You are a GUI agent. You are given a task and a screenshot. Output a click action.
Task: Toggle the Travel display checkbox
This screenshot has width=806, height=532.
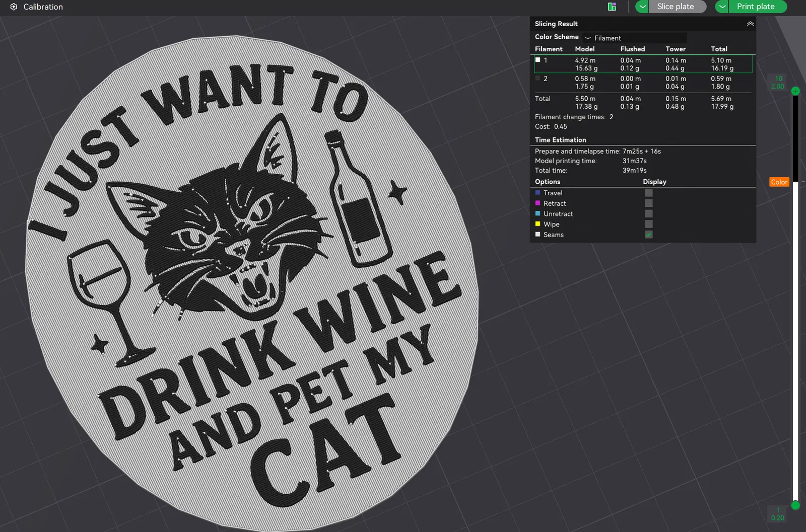pos(648,193)
